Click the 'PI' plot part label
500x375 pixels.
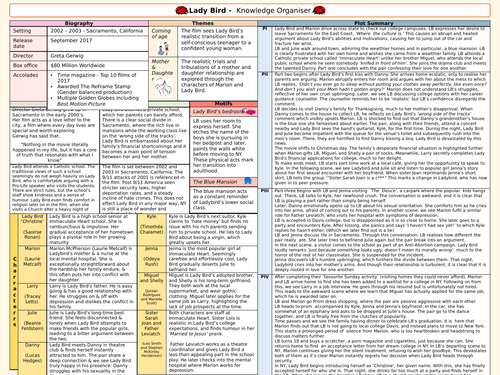pyautogui.click(x=265, y=29)
